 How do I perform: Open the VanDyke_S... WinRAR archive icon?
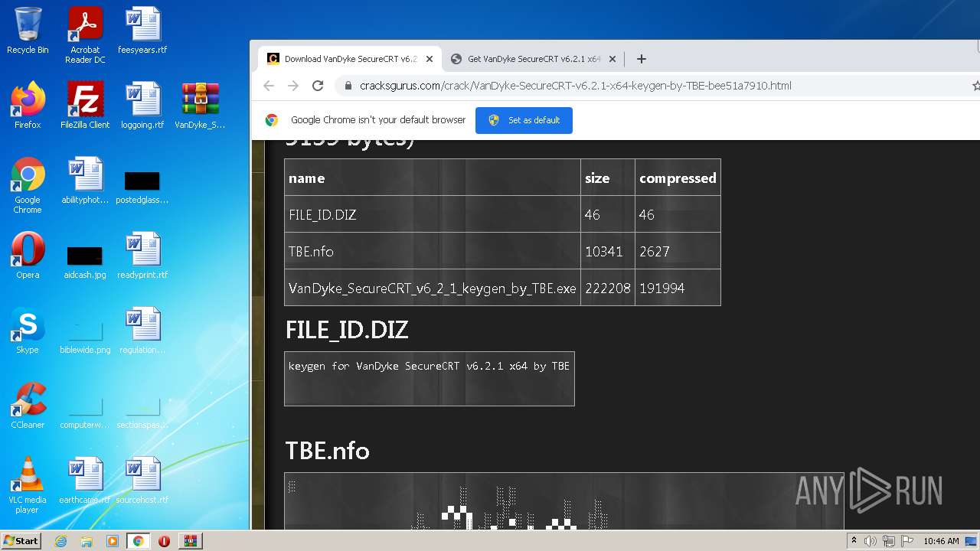(200, 106)
